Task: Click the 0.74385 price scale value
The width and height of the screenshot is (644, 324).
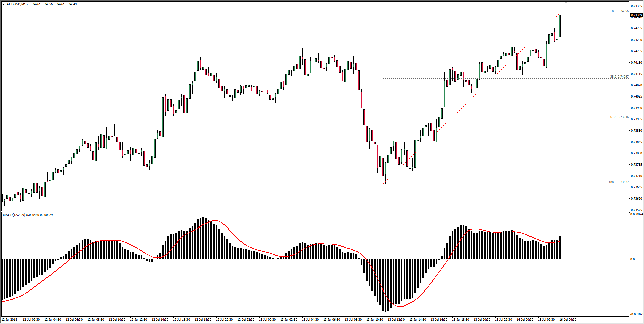Action: click(x=636, y=6)
